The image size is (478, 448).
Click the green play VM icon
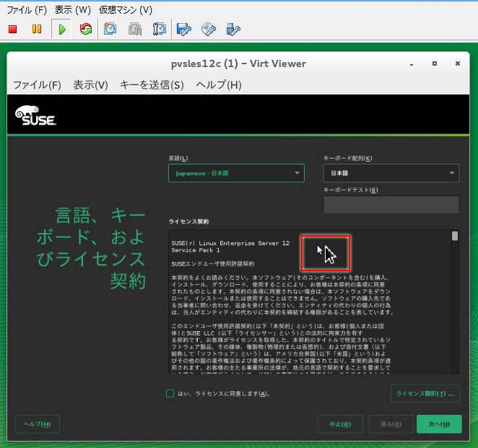61,30
